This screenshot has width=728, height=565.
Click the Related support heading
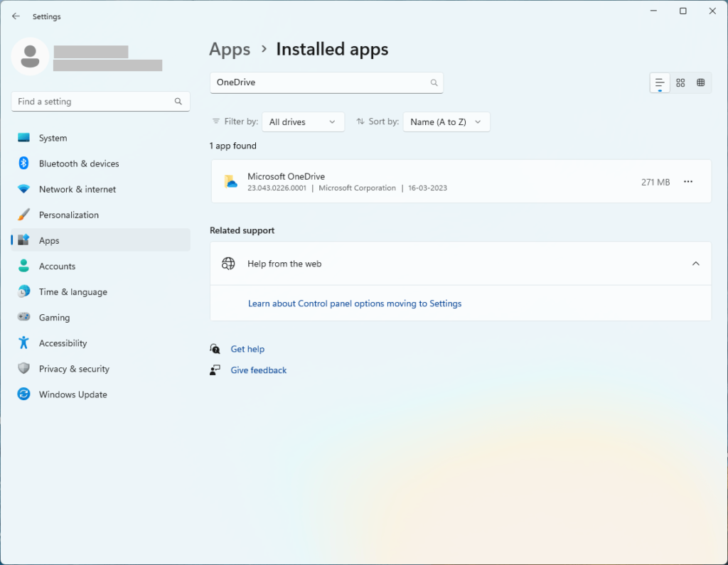tap(242, 230)
